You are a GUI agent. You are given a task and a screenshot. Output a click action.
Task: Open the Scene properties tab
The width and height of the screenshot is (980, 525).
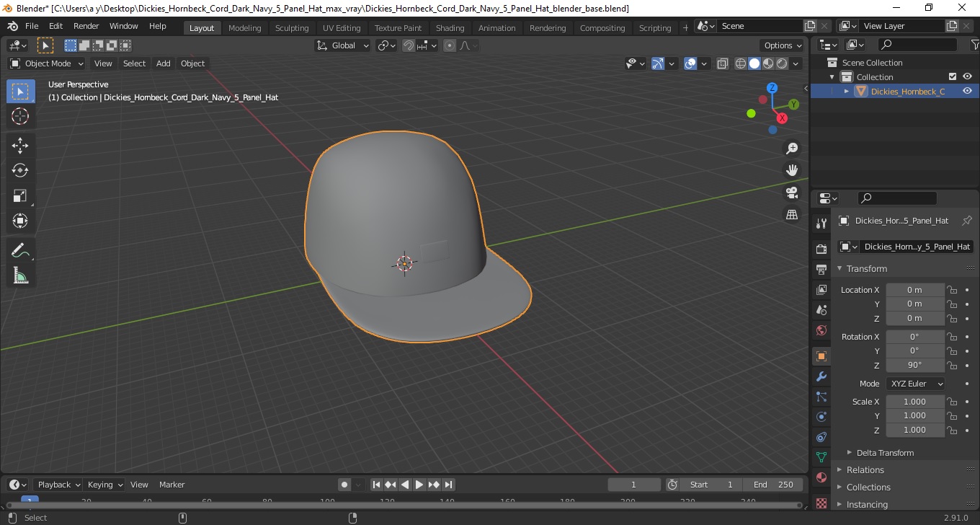pos(821,309)
